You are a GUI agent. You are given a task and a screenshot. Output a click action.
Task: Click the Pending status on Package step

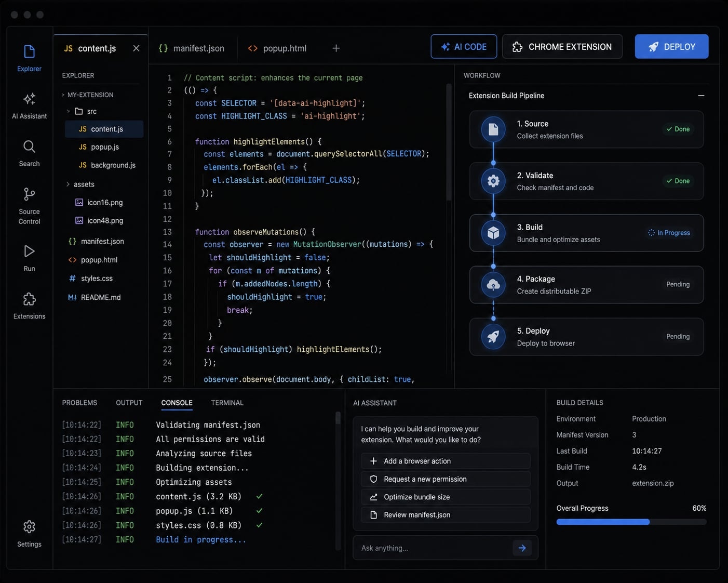(x=678, y=284)
